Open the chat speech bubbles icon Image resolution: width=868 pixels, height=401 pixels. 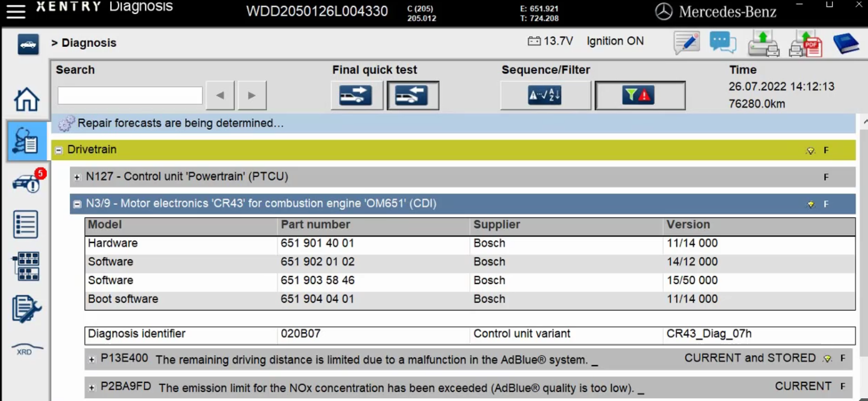click(x=723, y=43)
